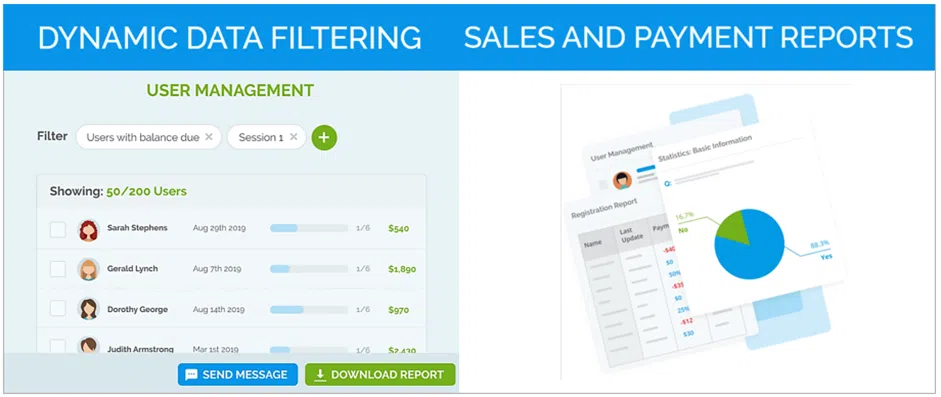Click the SALES AND PAYMENT REPORTS title
The width and height of the screenshot is (941, 397).
click(688, 38)
